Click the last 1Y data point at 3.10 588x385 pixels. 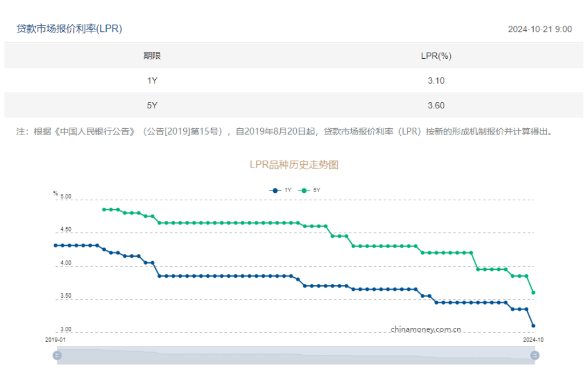coord(533,326)
